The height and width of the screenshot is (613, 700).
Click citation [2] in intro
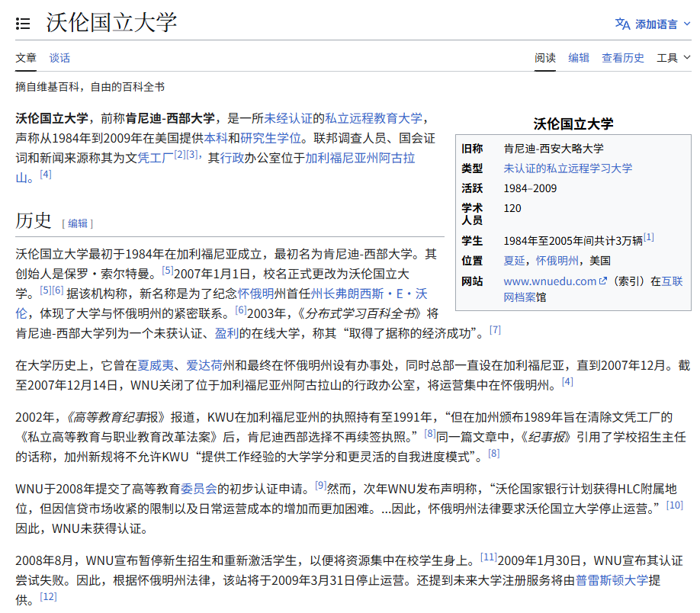pos(180,155)
